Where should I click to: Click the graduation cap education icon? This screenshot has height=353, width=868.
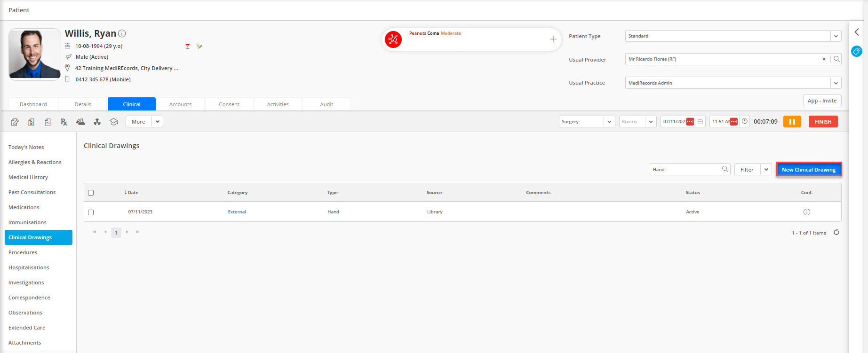pos(114,122)
